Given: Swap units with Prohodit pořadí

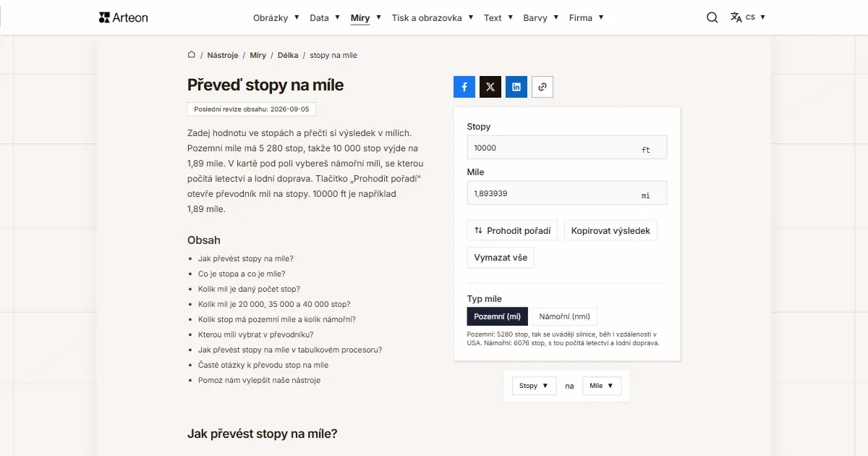Looking at the screenshot, I should (512, 231).
